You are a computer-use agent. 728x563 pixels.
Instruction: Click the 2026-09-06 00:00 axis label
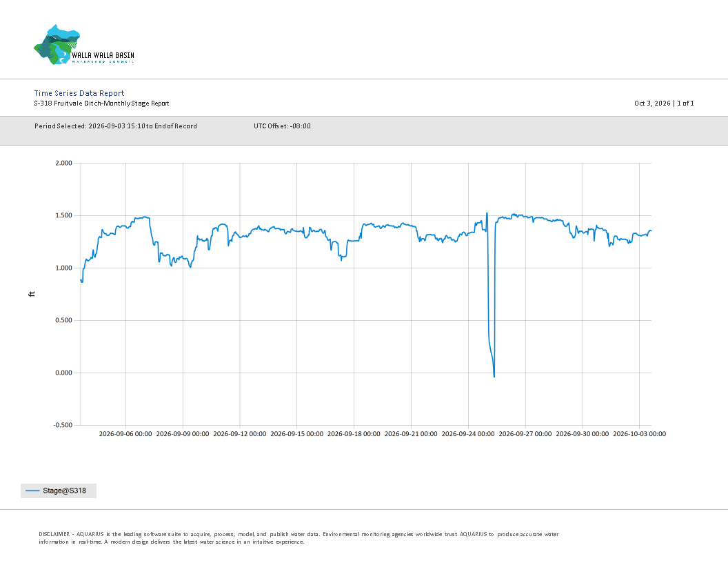coord(125,434)
